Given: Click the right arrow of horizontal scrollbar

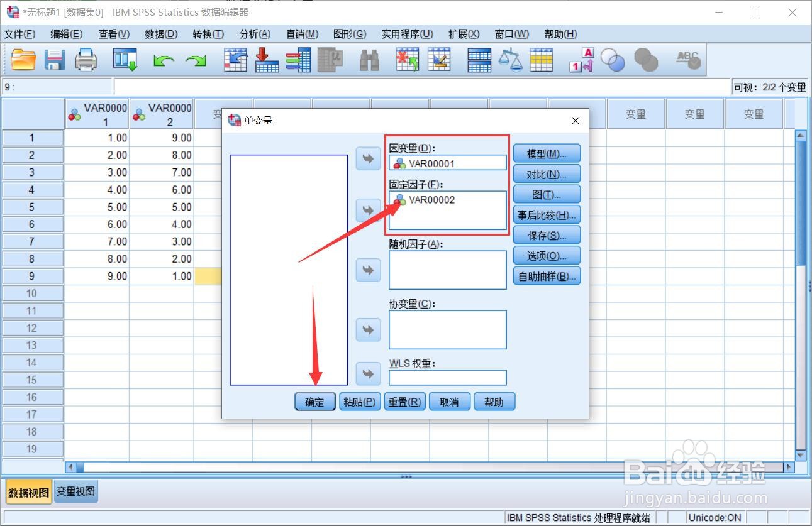Looking at the screenshot, I should [x=789, y=467].
